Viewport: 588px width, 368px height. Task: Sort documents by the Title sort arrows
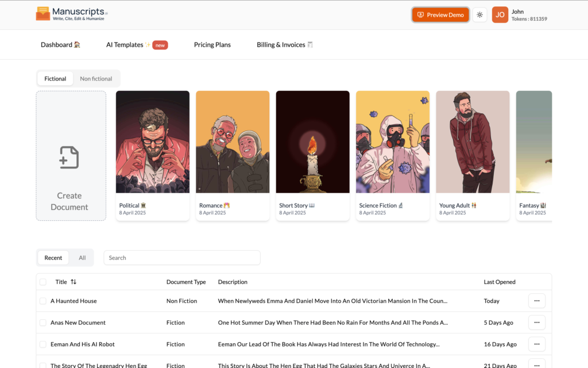[73, 282]
